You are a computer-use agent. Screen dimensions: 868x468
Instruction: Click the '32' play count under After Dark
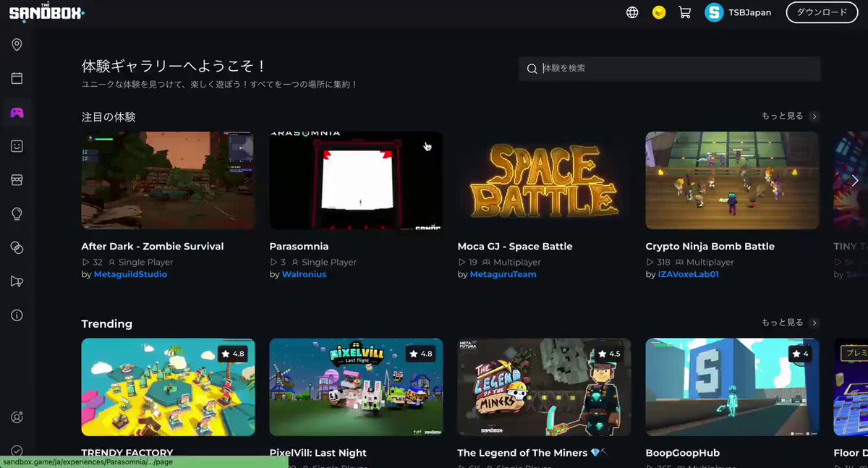pyautogui.click(x=98, y=262)
